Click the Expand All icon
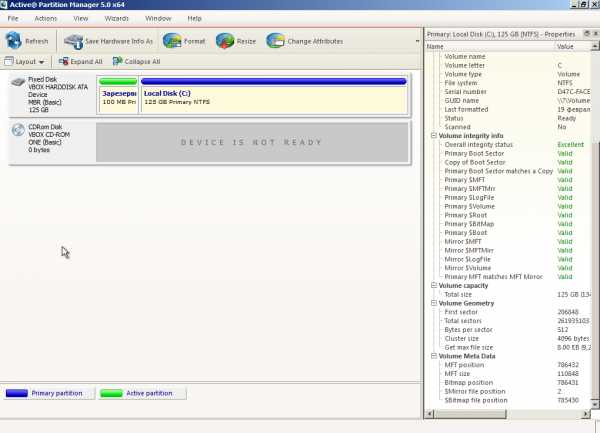600x433 pixels. click(64, 61)
